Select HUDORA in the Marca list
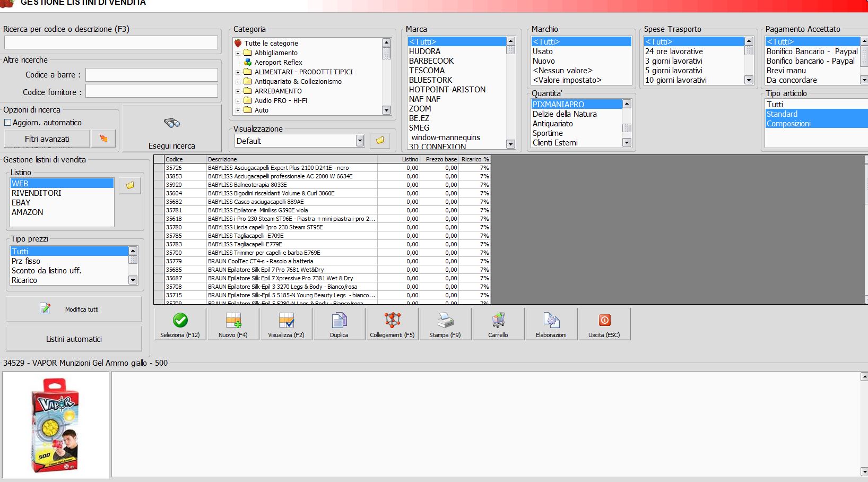 coord(457,51)
